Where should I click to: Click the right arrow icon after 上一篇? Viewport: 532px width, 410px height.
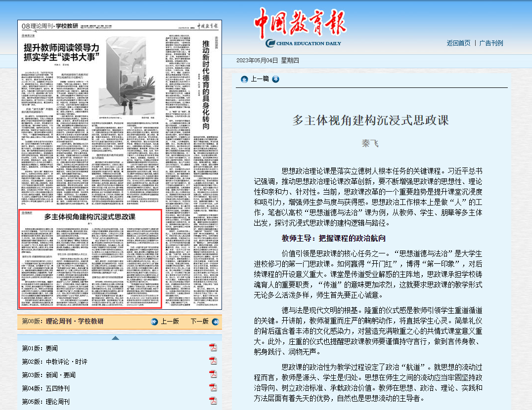pyautogui.click(x=276, y=80)
